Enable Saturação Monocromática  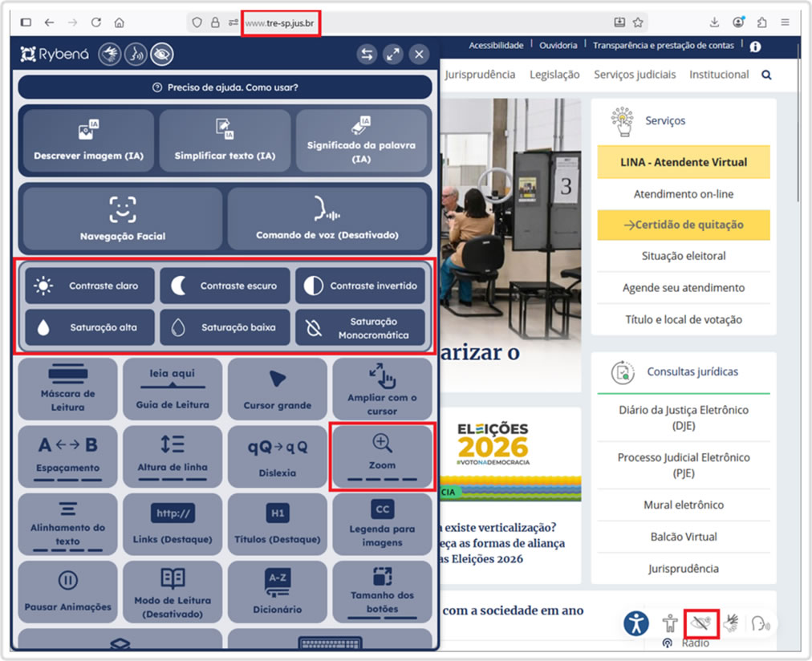pos(360,327)
